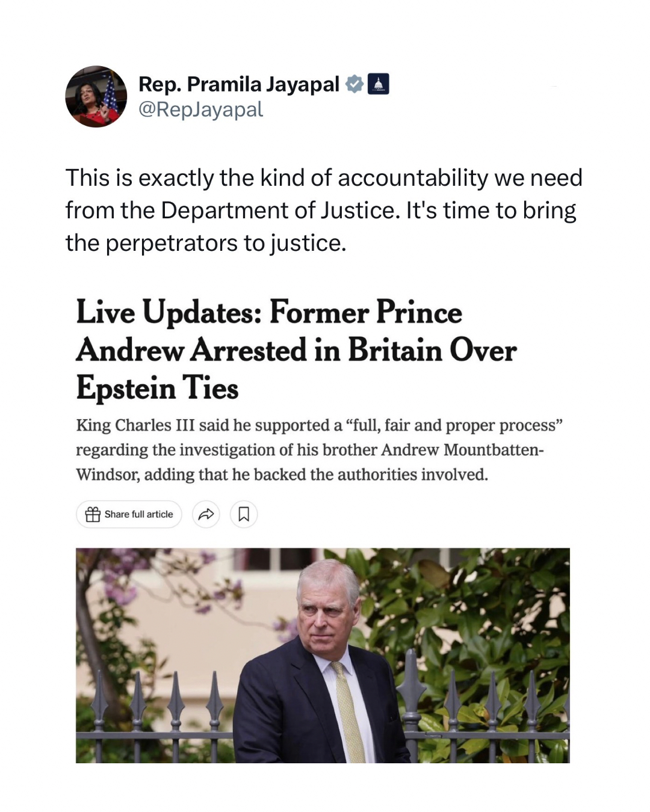
Task: Click the blue verified checkmark badge
Action: [354, 85]
